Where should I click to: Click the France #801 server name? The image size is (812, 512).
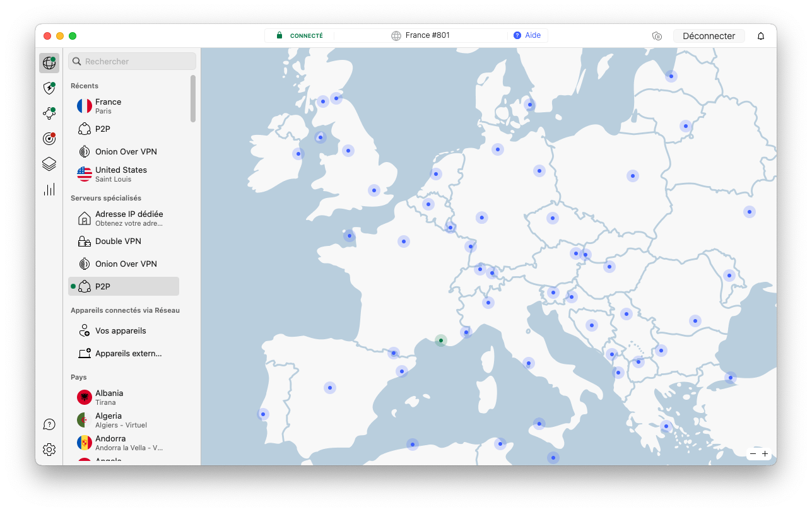tap(428, 35)
